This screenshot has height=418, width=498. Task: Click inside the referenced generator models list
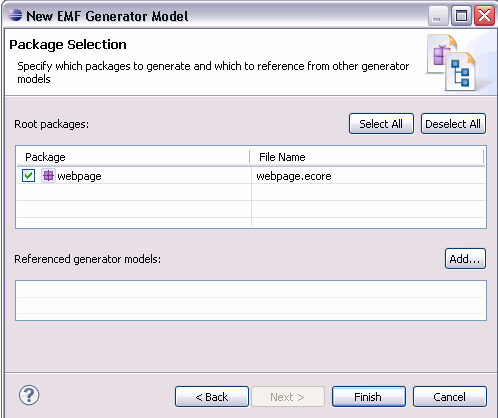point(251,301)
